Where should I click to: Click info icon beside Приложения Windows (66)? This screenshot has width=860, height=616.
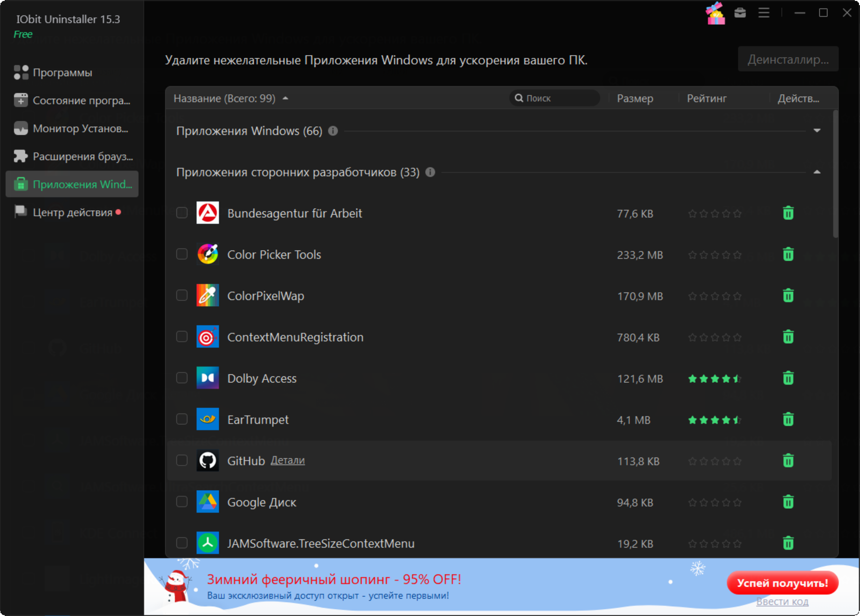pyautogui.click(x=333, y=131)
